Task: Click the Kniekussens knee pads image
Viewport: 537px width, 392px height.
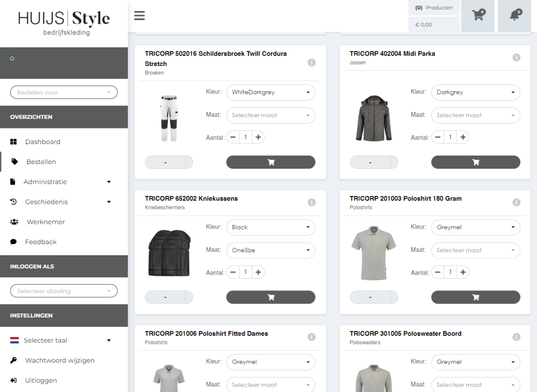Action: click(x=169, y=253)
